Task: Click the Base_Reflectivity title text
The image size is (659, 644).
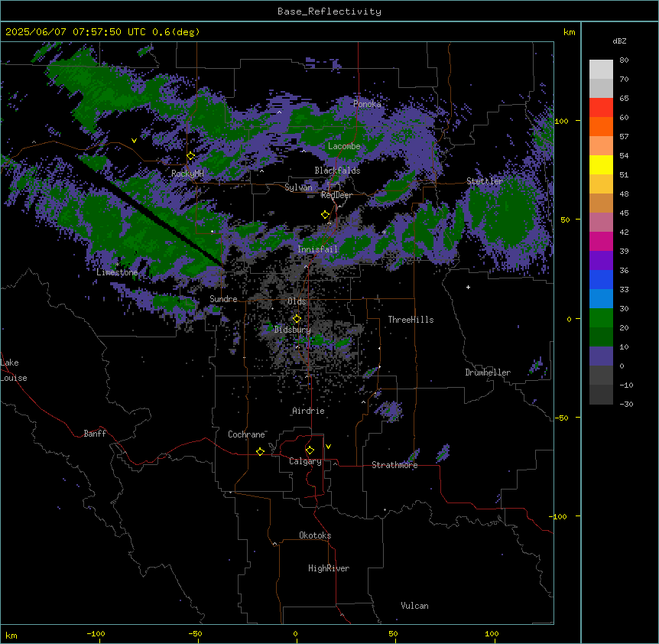Action: [329, 11]
